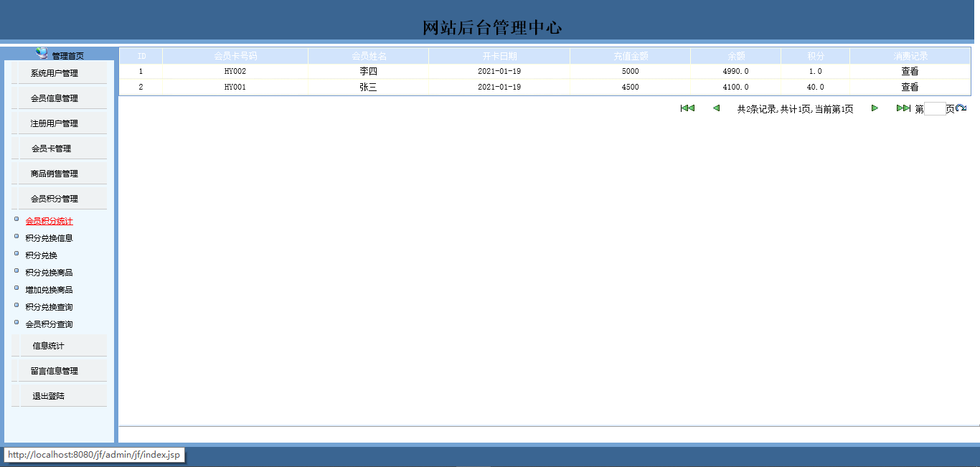Expand 留言信息管理 menu section
The width and height of the screenshot is (980, 467).
55,371
